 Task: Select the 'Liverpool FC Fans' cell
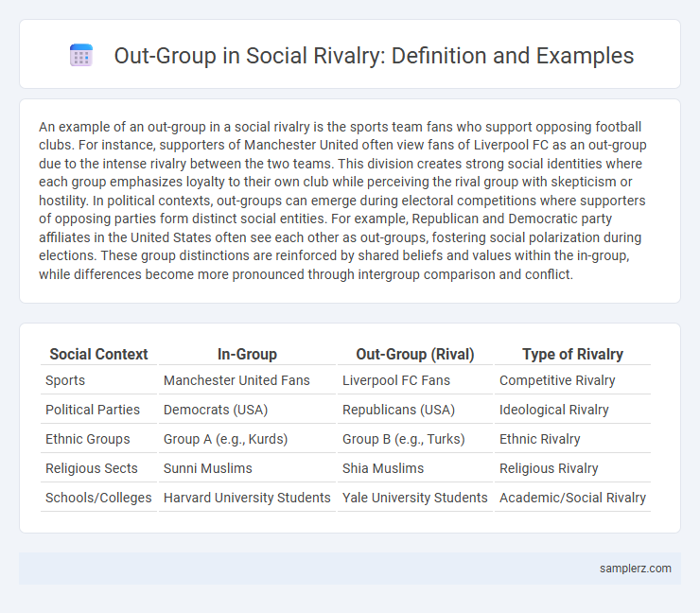[414, 380]
